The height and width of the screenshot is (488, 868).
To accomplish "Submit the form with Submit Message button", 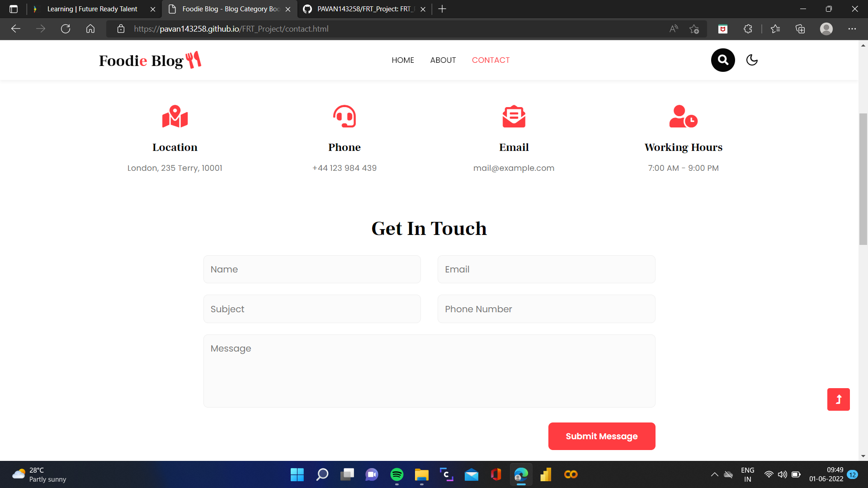I will click(602, 436).
